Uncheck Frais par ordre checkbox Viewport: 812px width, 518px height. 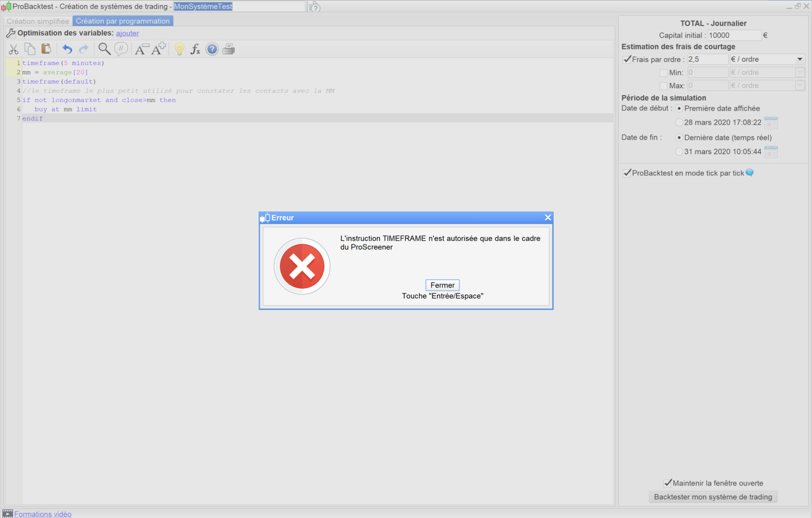pos(627,59)
